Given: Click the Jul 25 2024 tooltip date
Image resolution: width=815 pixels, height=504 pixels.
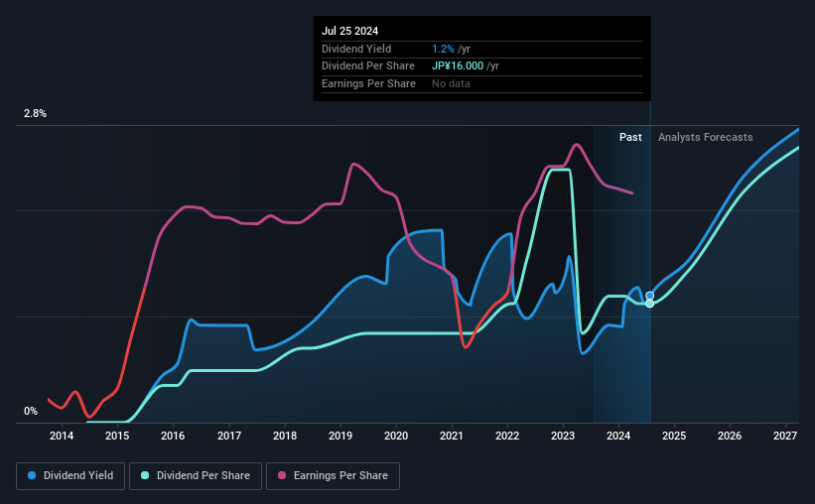Looking at the screenshot, I should click(349, 31).
